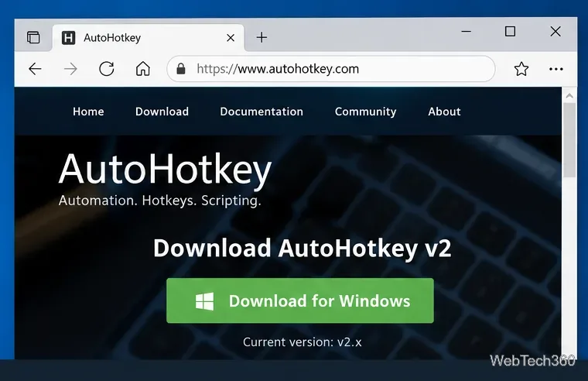
Task: View site security lock information
Action: pyautogui.click(x=181, y=69)
